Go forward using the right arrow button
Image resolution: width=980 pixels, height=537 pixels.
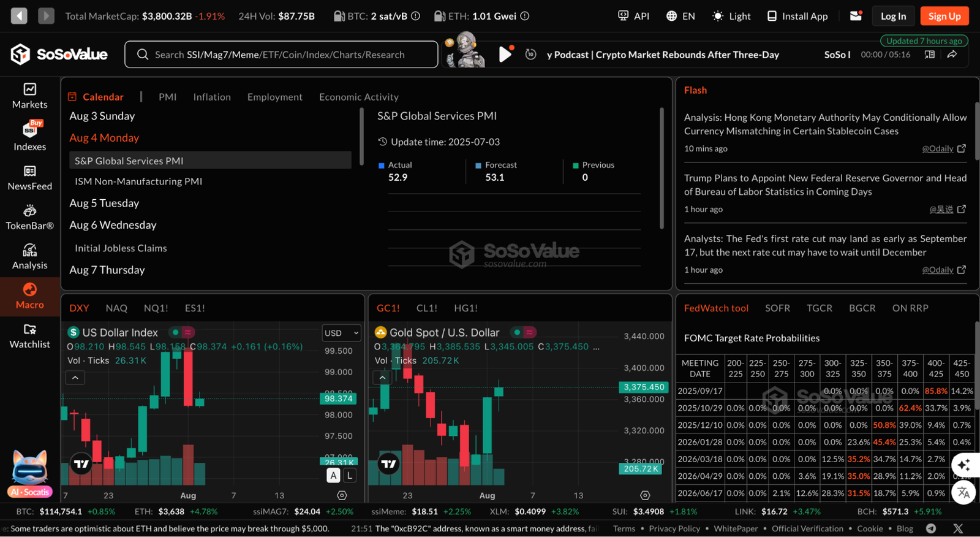click(46, 16)
